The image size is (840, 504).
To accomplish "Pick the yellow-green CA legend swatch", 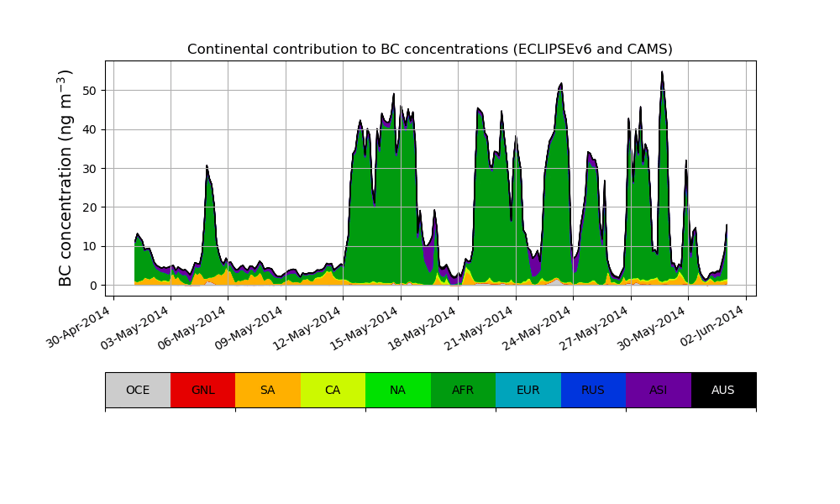I will click(x=333, y=390).
